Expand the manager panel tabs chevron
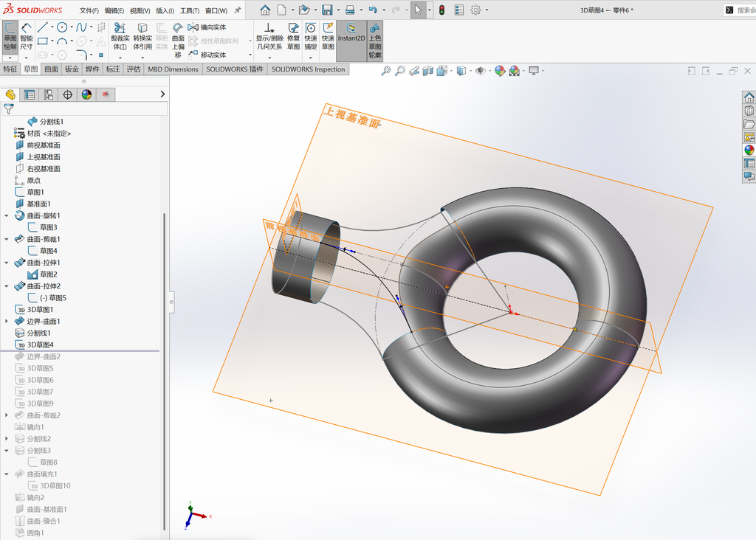Viewport: 756px width, 540px height. pos(162,94)
